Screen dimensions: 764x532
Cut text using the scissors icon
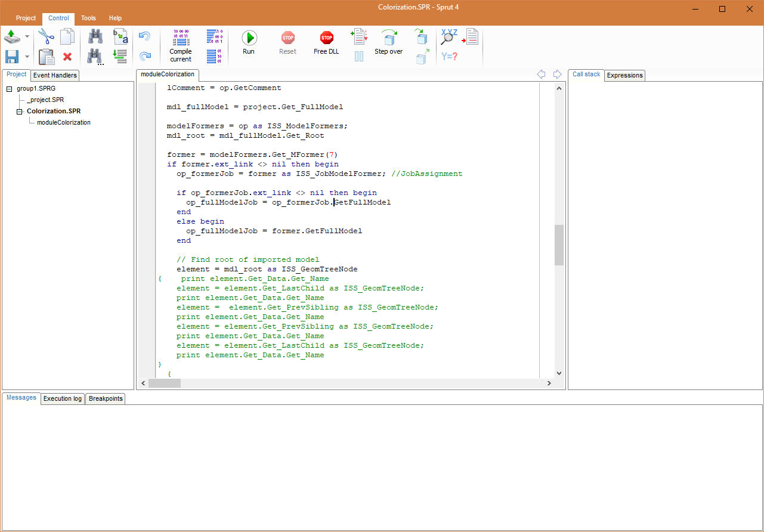point(45,36)
